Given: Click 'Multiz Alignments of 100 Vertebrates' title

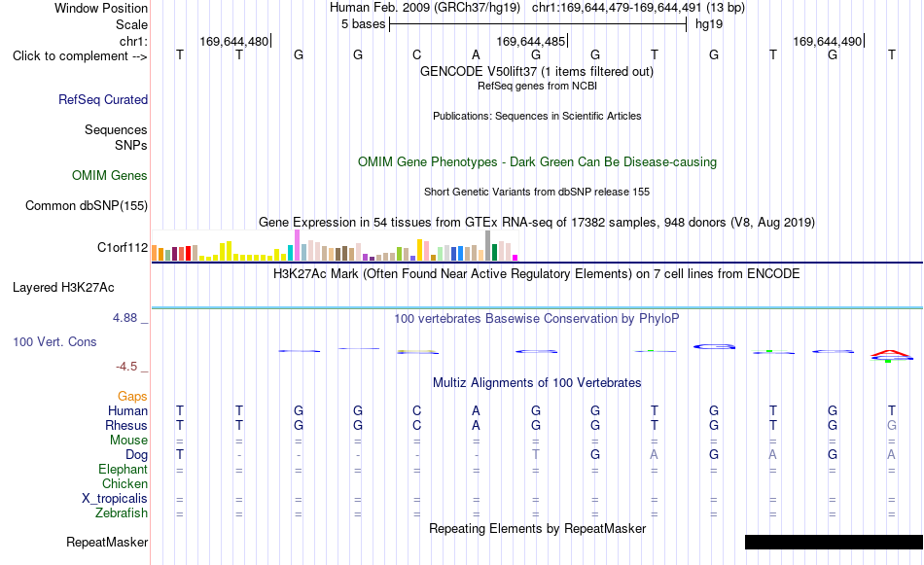Looking at the screenshot, I should (x=537, y=383).
